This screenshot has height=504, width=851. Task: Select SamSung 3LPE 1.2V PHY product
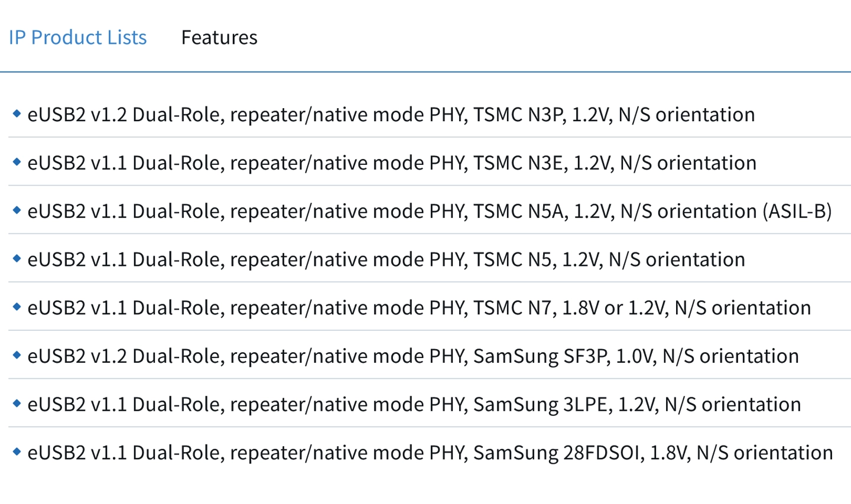pos(414,405)
